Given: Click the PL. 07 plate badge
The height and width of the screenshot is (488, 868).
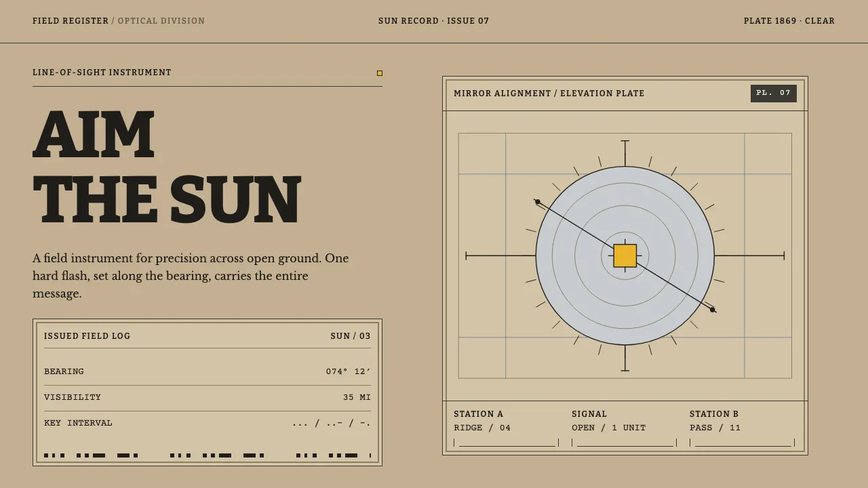Looking at the screenshot, I should 774,94.
